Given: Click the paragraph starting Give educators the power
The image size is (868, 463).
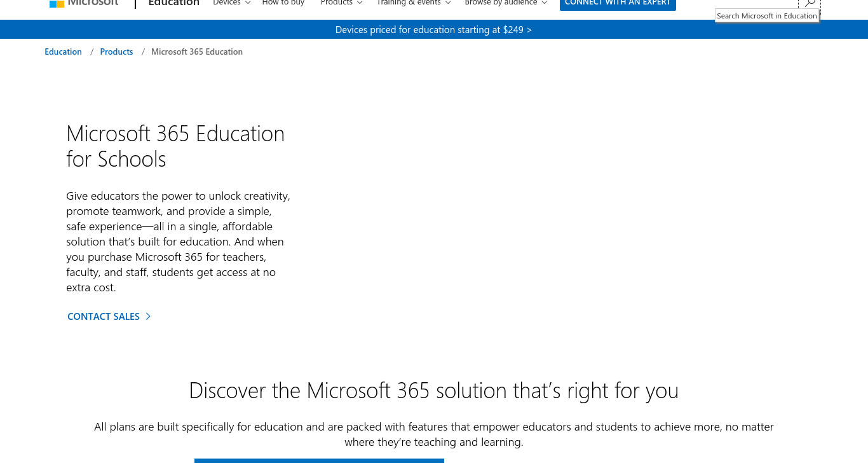Looking at the screenshot, I should pos(179,242).
